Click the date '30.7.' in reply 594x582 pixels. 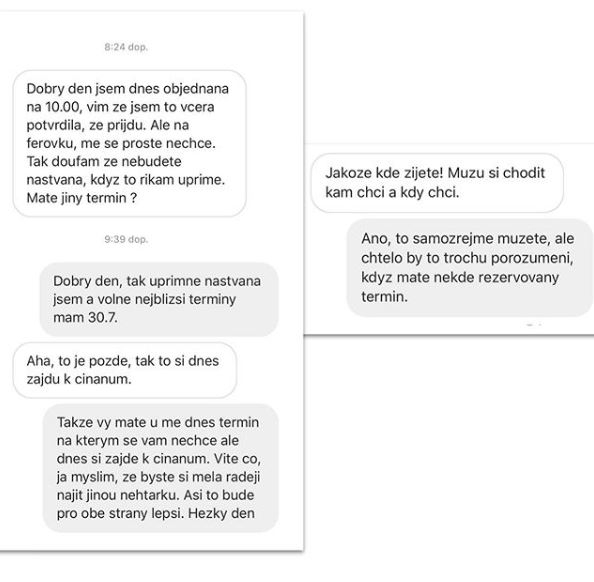click(x=102, y=318)
